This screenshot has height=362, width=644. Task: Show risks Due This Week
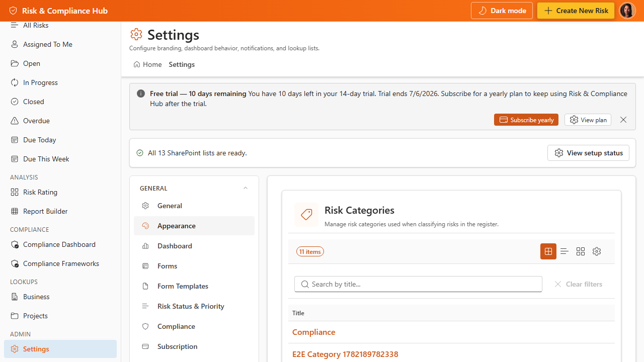tap(60, 159)
